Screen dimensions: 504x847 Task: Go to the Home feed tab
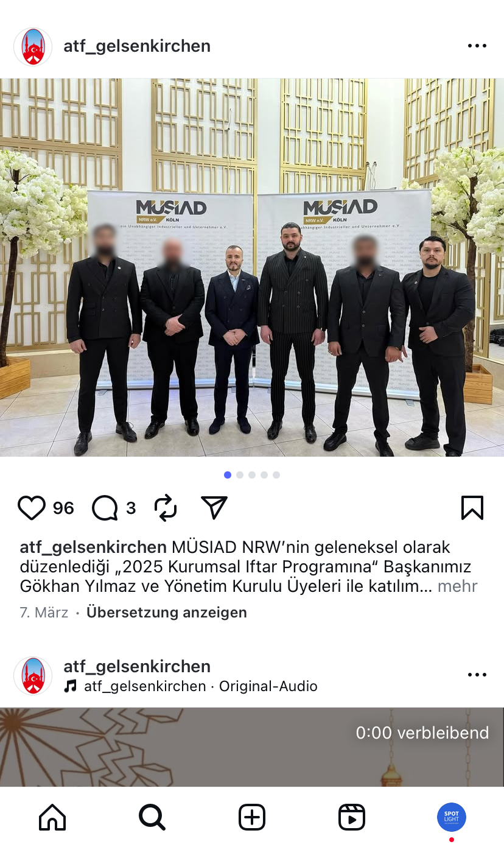[52, 817]
